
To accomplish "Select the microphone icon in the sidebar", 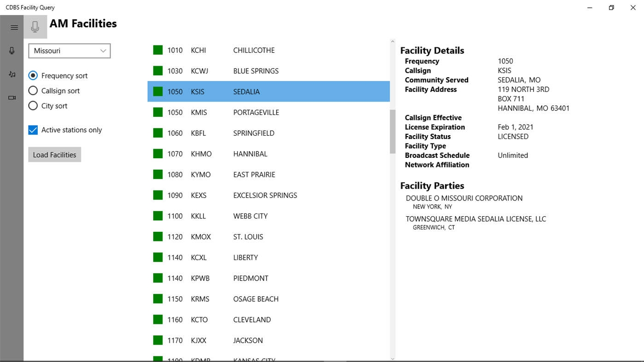I will click(12, 51).
